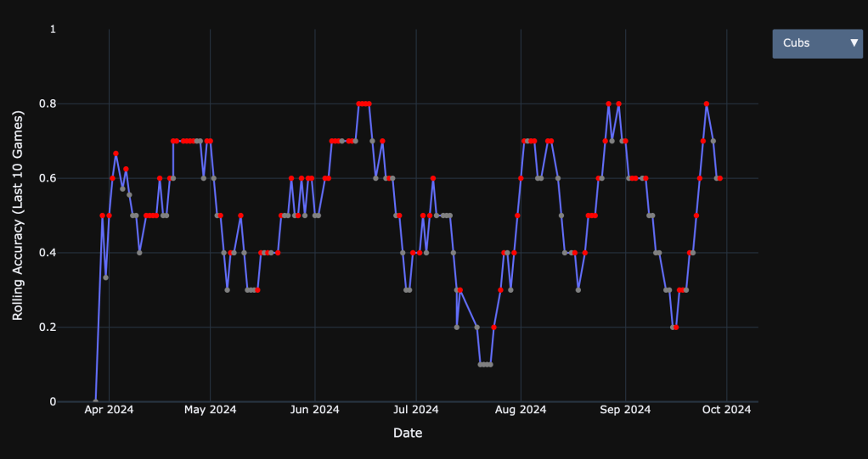The height and width of the screenshot is (459, 868).
Task: Click the white arrow in Cubs dropdown
Action: tap(854, 43)
